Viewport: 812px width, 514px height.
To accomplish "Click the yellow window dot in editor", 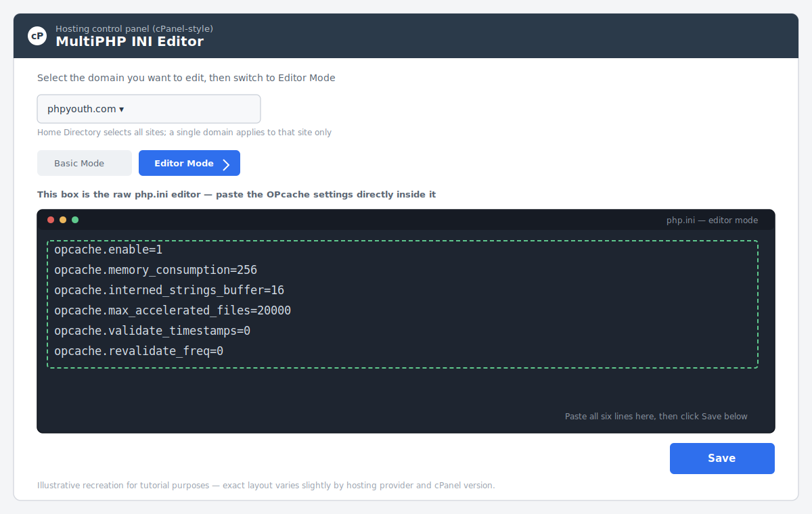I will (63, 220).
